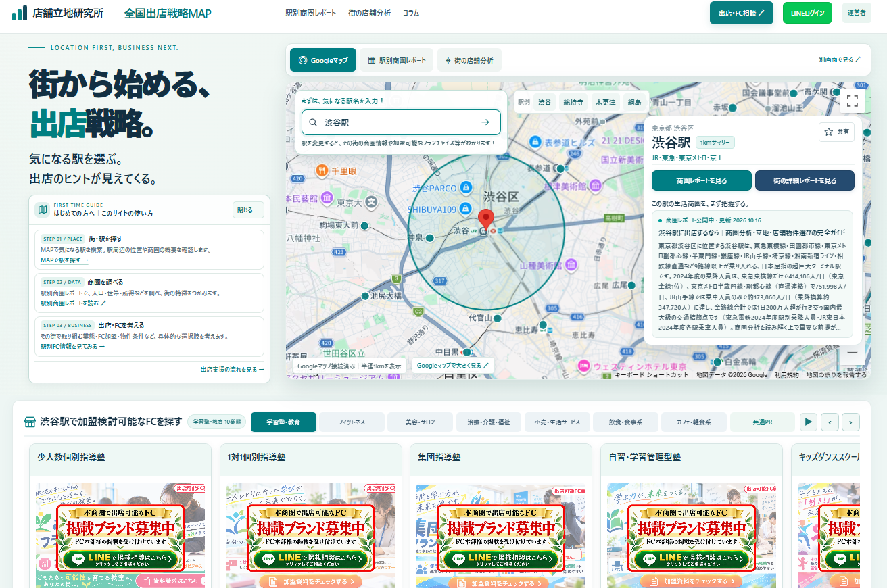Select the 小売・生活サービス category tab
Viewport: 887px width, 588px height.
pyautogui.click(x=557, y=422)
